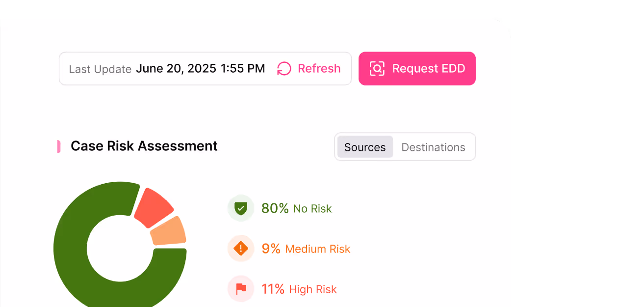644x307 pixels.
Task: Click the pink marker beside Case Risk Assessment
Action: coord(58,146)
